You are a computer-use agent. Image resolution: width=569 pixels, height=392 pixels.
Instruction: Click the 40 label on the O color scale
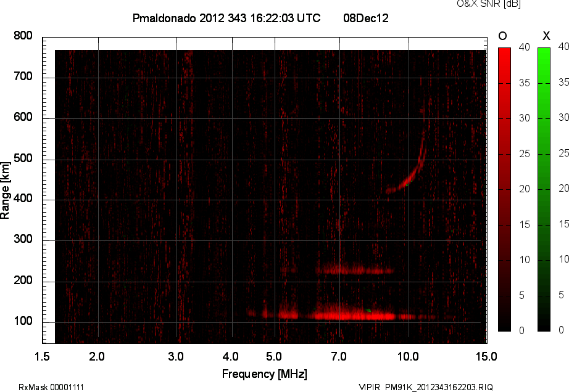pyautogui.click(x=524, y=47)
